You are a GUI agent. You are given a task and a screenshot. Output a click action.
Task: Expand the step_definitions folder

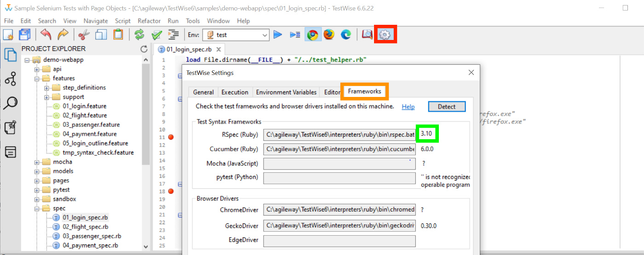pyautogui.click(x=46, y=88)
